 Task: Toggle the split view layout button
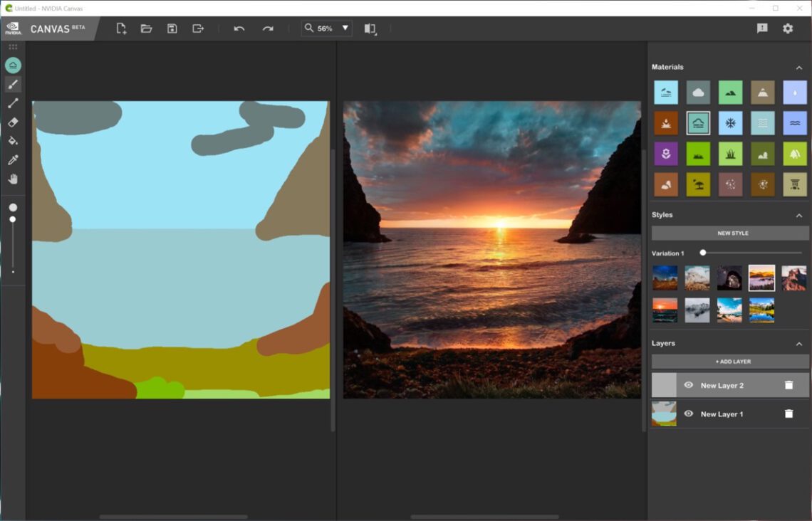[370, 28]
